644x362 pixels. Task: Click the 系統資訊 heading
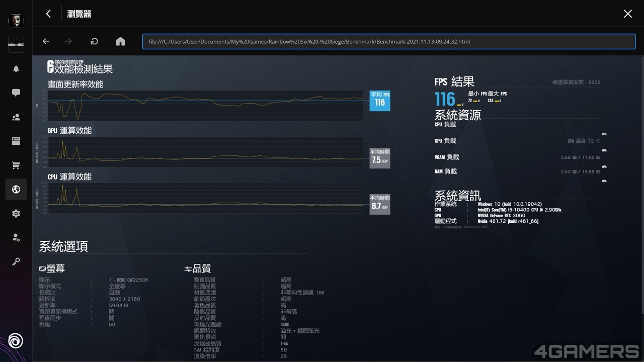tap(457, 196)
